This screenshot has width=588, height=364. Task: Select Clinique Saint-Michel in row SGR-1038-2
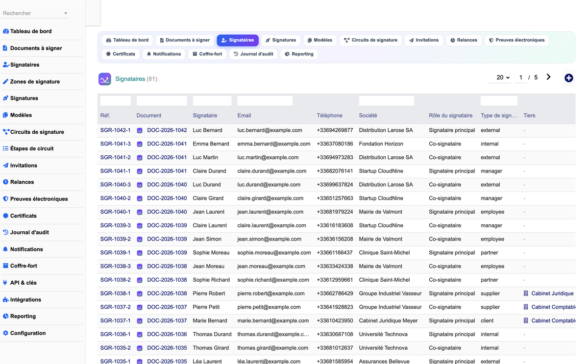[385, 280]
